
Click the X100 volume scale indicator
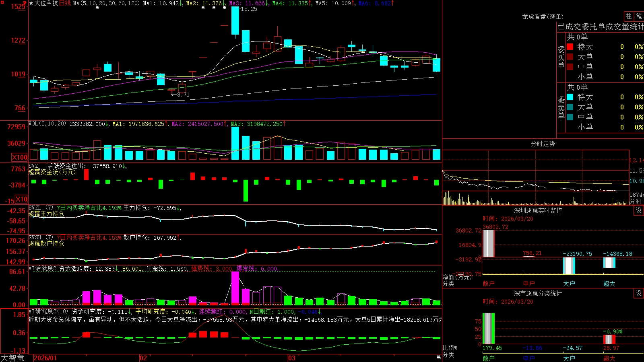point(19,157)
